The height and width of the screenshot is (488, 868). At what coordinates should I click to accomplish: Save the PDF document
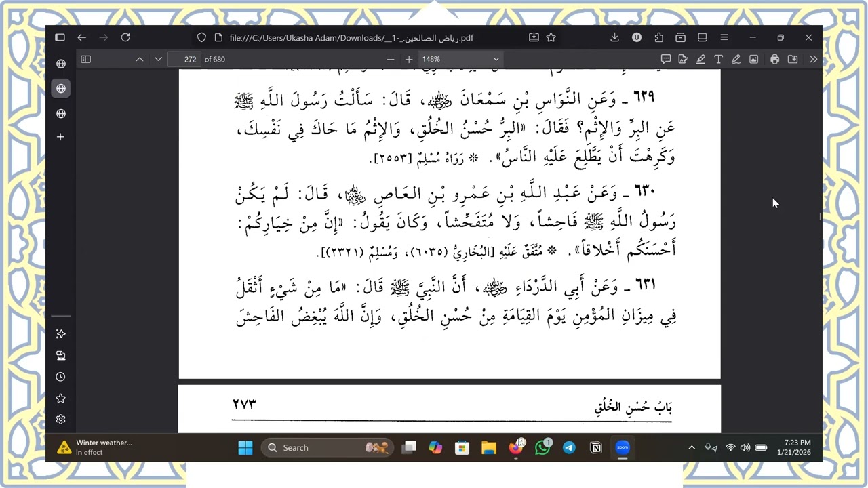pos(792,59)
